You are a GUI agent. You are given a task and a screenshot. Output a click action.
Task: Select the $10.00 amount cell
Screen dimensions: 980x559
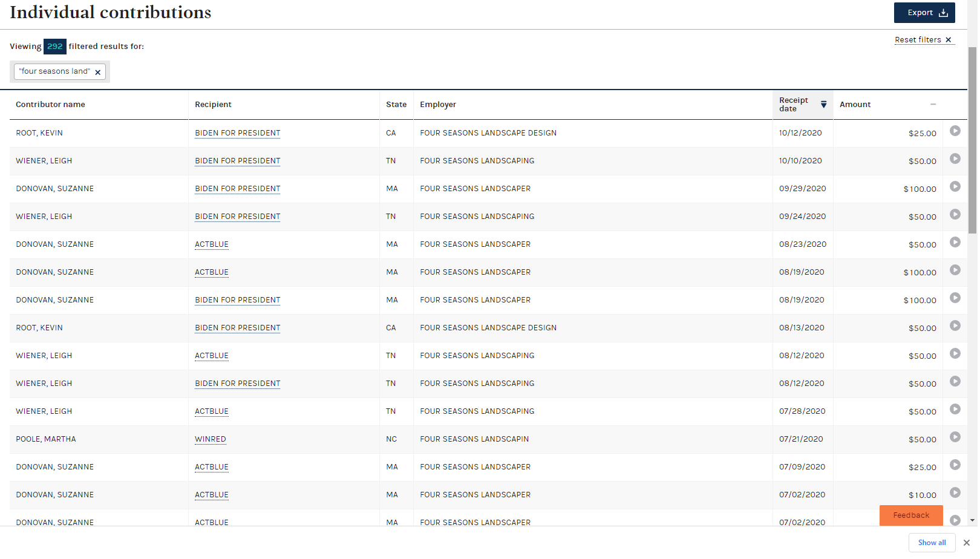tap(922, 495)
